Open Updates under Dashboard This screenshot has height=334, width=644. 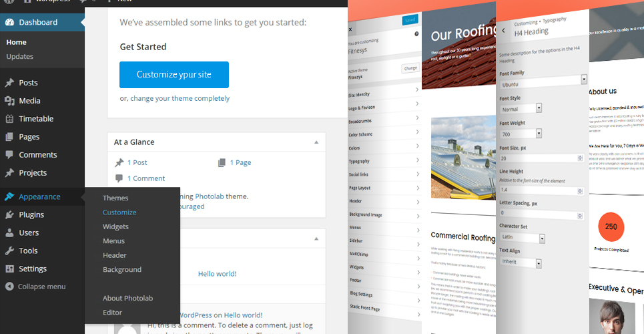20,57
